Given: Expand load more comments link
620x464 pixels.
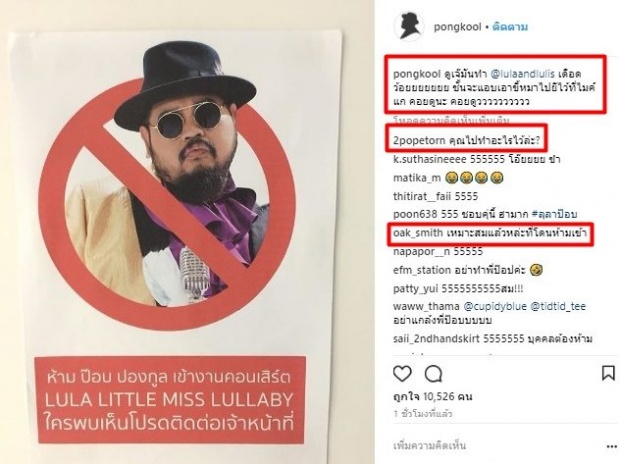Looking at the screenshot, I should [451, 120].
